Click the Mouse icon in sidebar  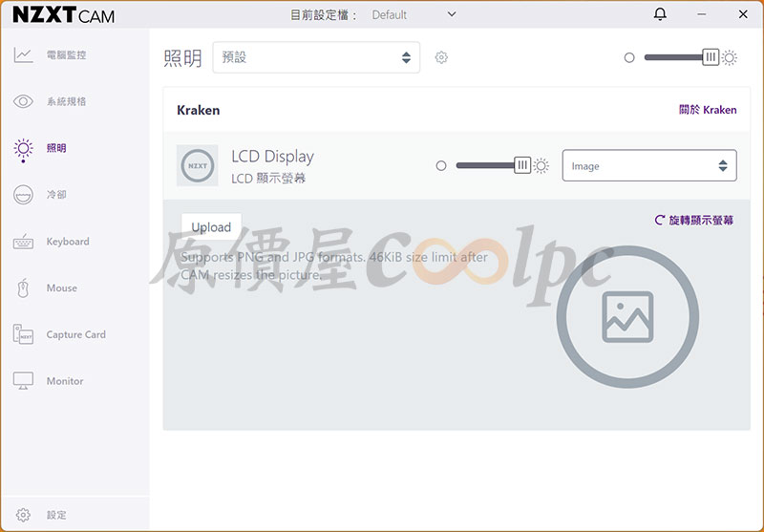point(23,287)
